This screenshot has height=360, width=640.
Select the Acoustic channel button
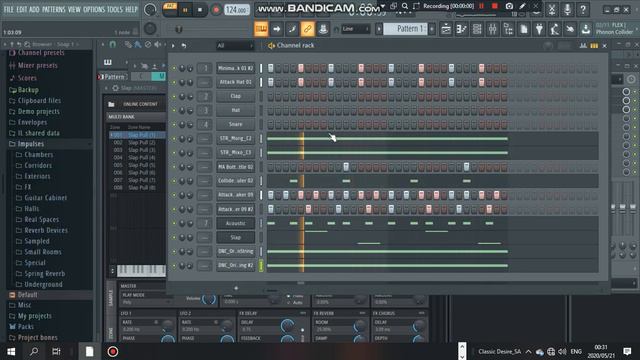click(236, 223)
